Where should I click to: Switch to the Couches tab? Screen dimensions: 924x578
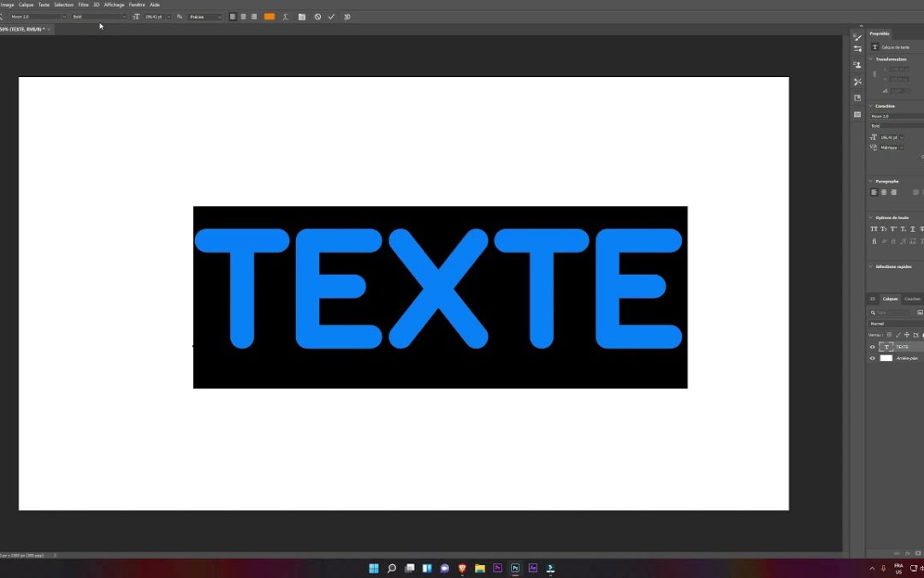pos(912,299)
